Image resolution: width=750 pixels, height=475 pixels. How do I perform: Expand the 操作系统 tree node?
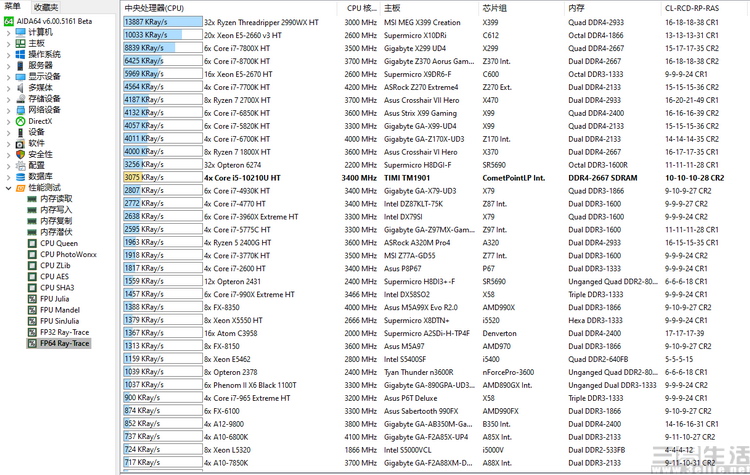pos(8,55)
